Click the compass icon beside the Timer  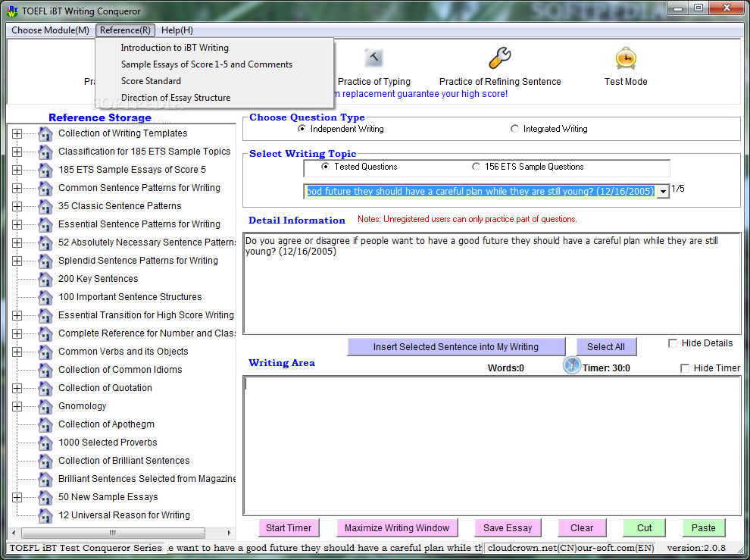571,365
